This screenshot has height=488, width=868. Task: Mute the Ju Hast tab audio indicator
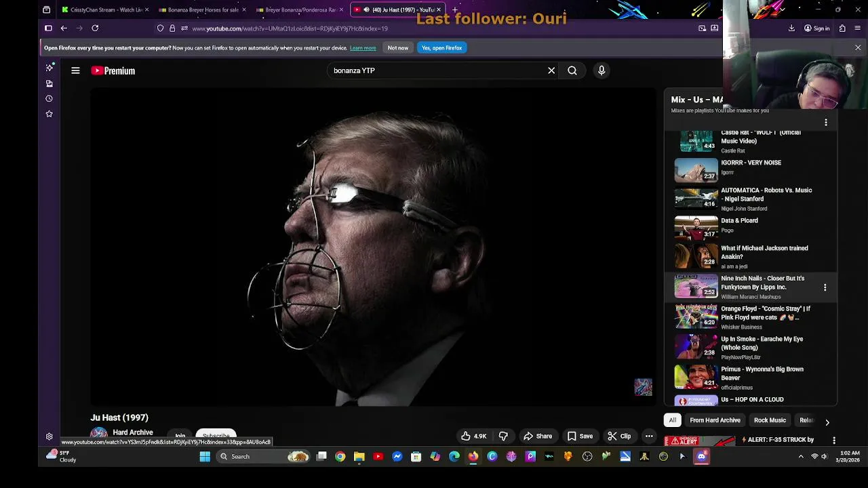(366, 10)
